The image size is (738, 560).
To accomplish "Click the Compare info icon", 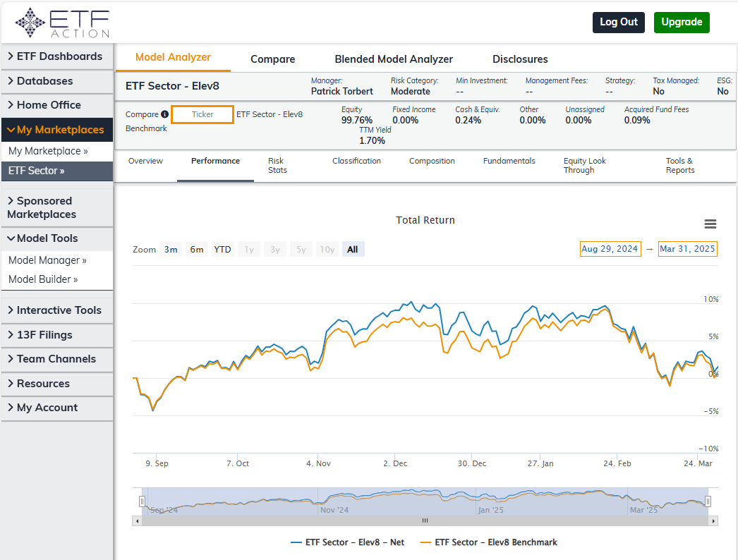I will (x=164, y=114).
